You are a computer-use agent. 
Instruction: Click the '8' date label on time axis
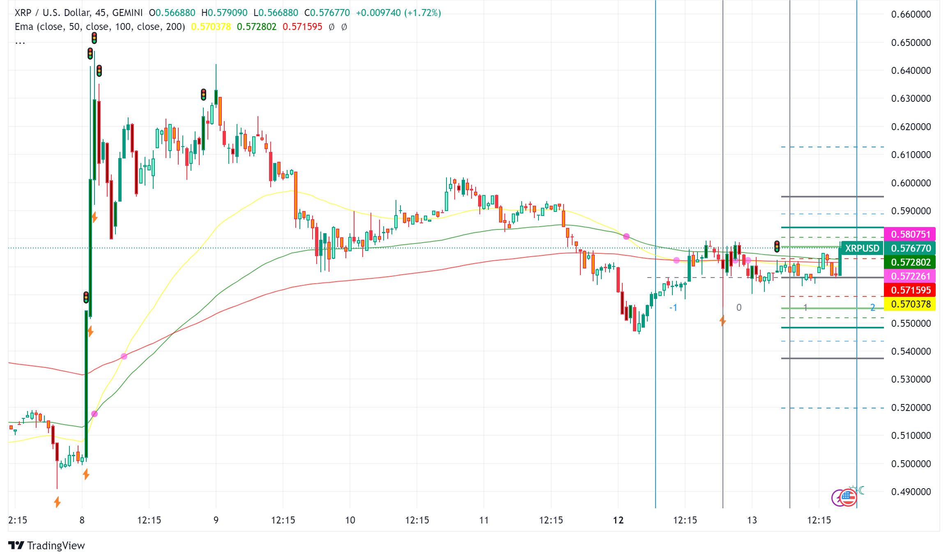click(82, 520)
